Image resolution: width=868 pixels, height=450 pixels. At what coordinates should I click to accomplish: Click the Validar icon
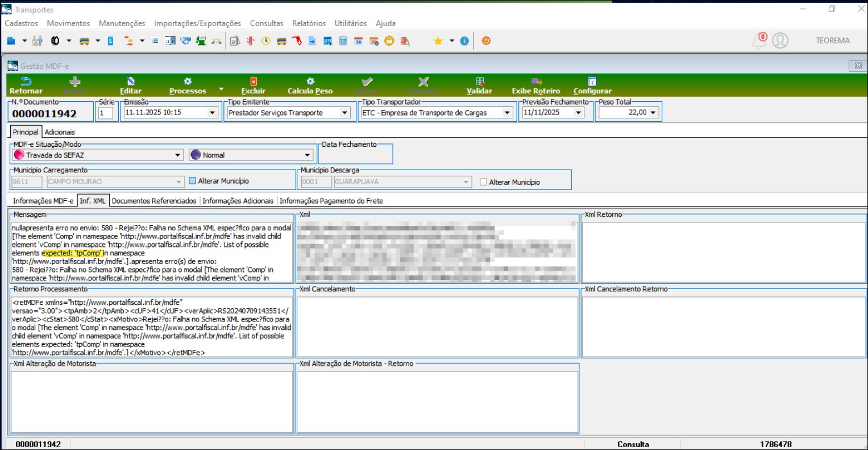point(479,82)
